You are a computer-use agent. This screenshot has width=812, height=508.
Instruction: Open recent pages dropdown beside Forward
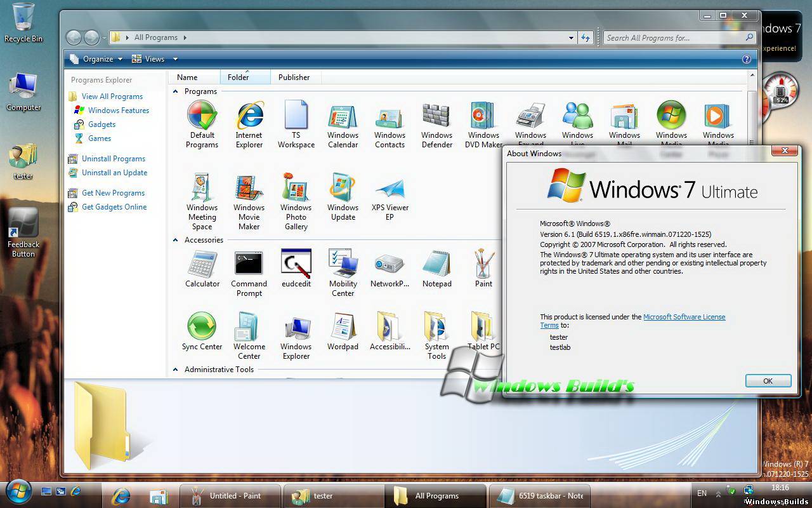tap(105, 38)
